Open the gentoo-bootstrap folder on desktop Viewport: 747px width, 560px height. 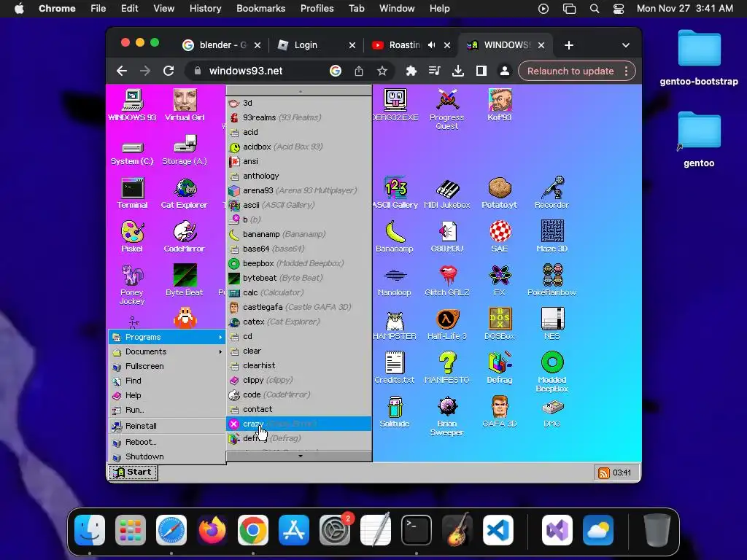pyautogui.click(x=699, y=58)
